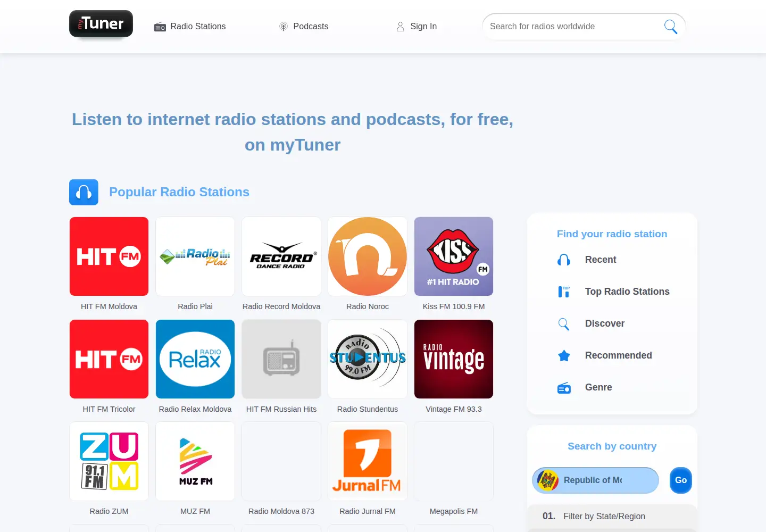The height and width of the screenshot is (532, 766).
Task: Click the search magnifier icon
Action: pyautogui.click(x=670, y=27)
